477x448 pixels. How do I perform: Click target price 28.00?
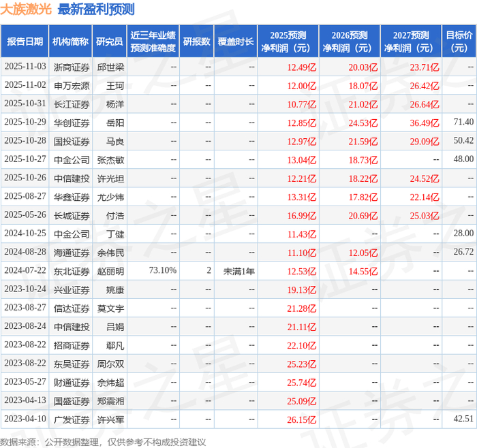click(463, 234)
